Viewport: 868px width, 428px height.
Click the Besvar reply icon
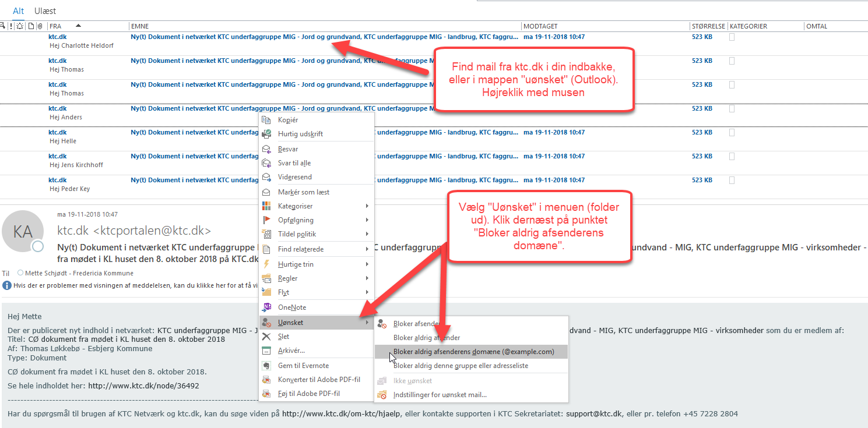[x=266, y=149]
